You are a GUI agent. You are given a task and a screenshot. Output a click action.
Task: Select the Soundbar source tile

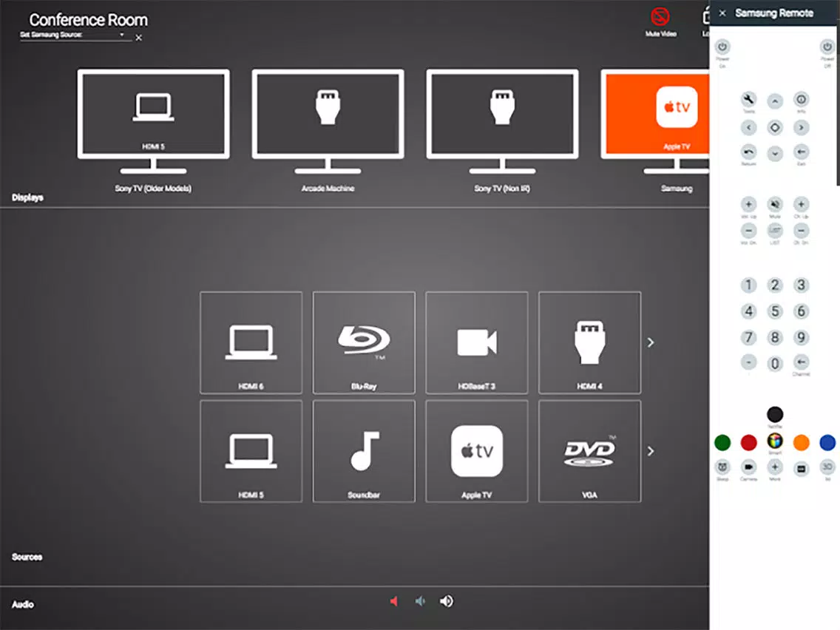coord(364,451)
